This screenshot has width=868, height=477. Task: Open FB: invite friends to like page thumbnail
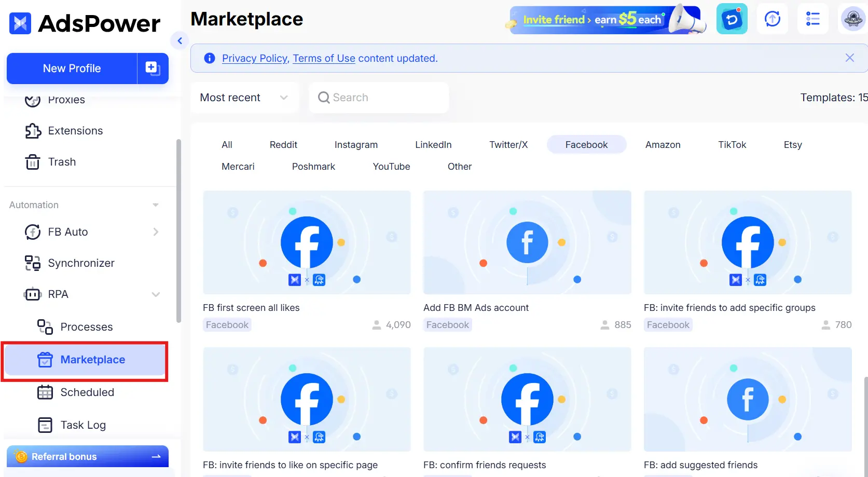(x=307, y=400)
